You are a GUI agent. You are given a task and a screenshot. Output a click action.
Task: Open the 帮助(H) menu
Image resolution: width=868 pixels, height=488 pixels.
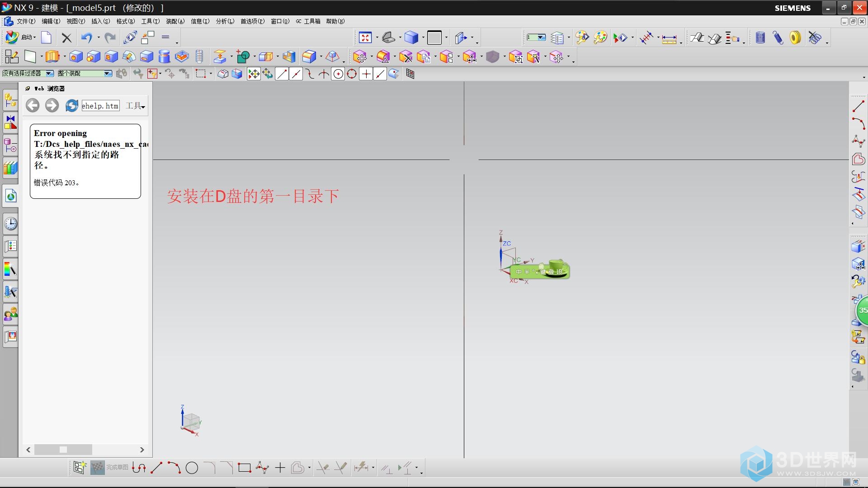click(x=335, y=21)
